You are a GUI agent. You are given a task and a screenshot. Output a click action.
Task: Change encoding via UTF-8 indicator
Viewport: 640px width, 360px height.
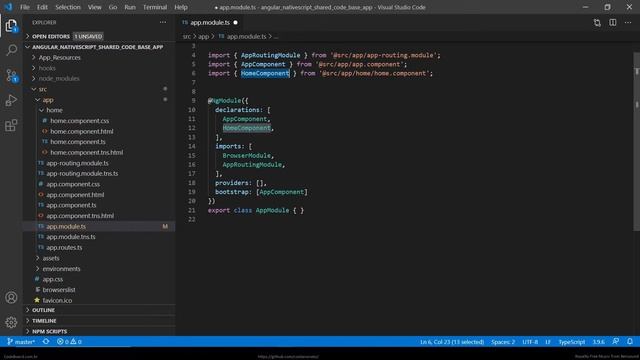click(x=530, y=342)
